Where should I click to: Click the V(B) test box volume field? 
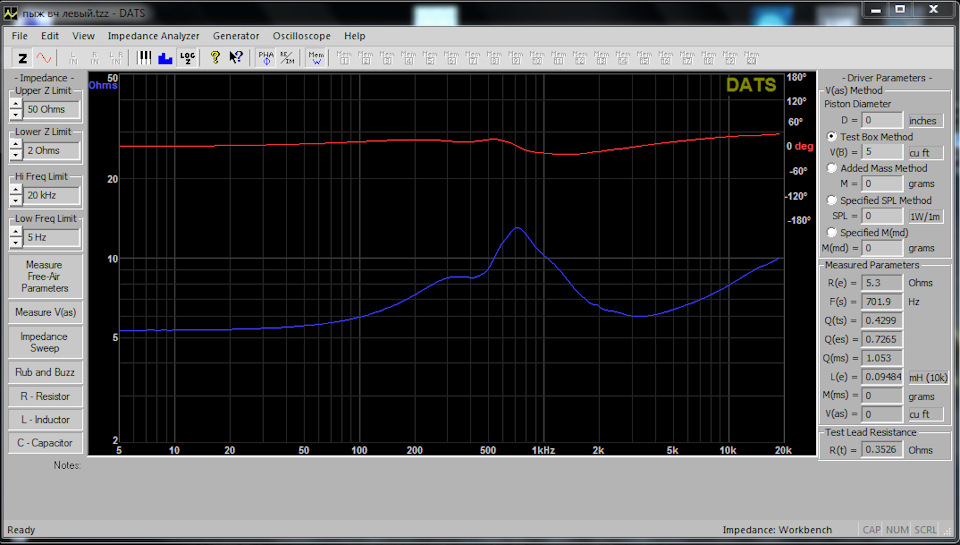pyautogui.click(x=882, y=152)
